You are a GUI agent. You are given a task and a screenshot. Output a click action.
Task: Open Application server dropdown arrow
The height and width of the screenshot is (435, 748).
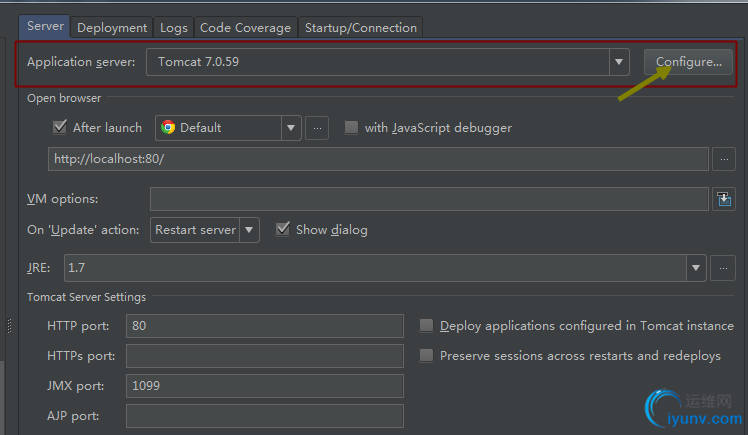619,62
